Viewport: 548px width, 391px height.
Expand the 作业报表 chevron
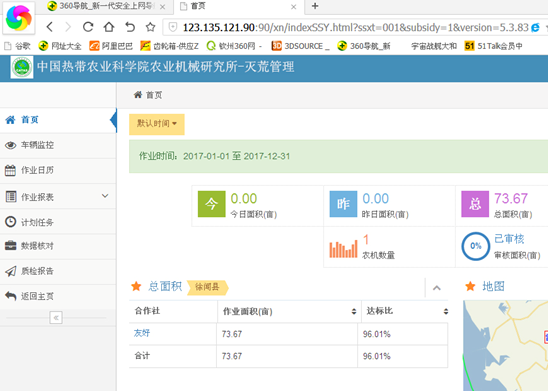105,196
